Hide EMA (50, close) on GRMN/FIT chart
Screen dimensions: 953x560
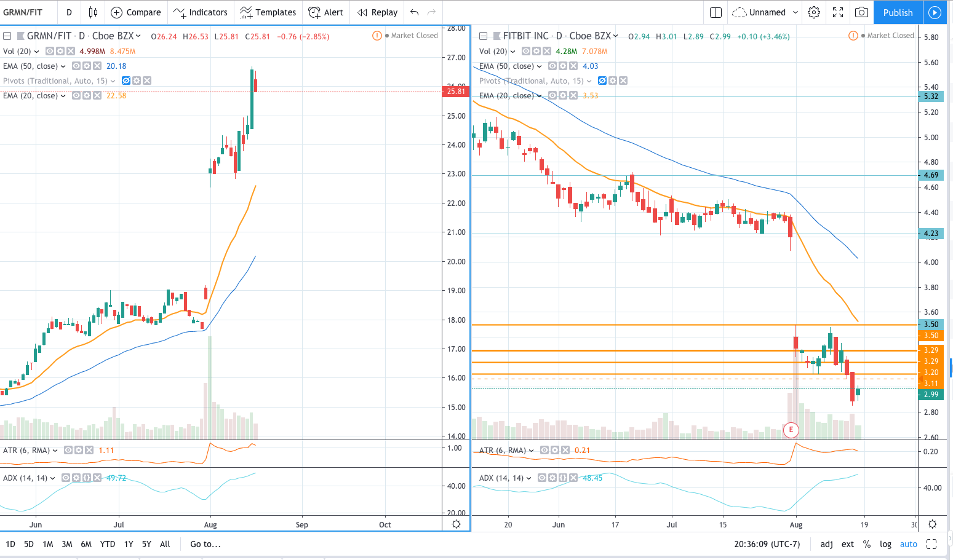pos(76,66)
